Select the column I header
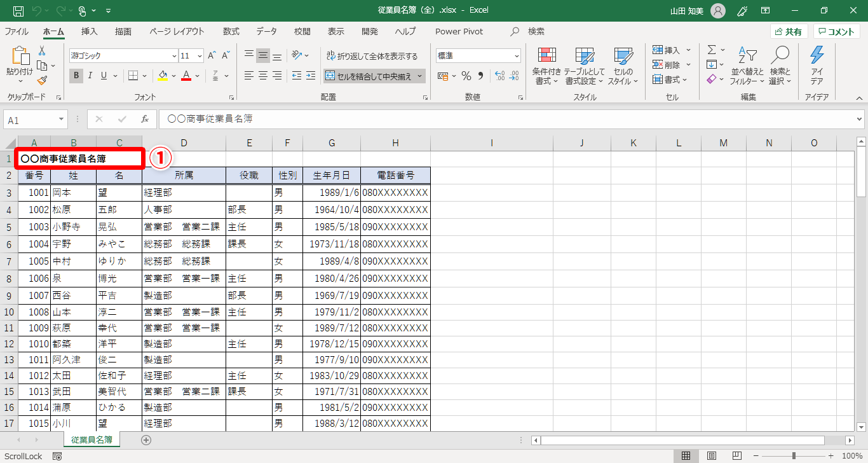Viewport: 868px width, 463px height. 492,143
